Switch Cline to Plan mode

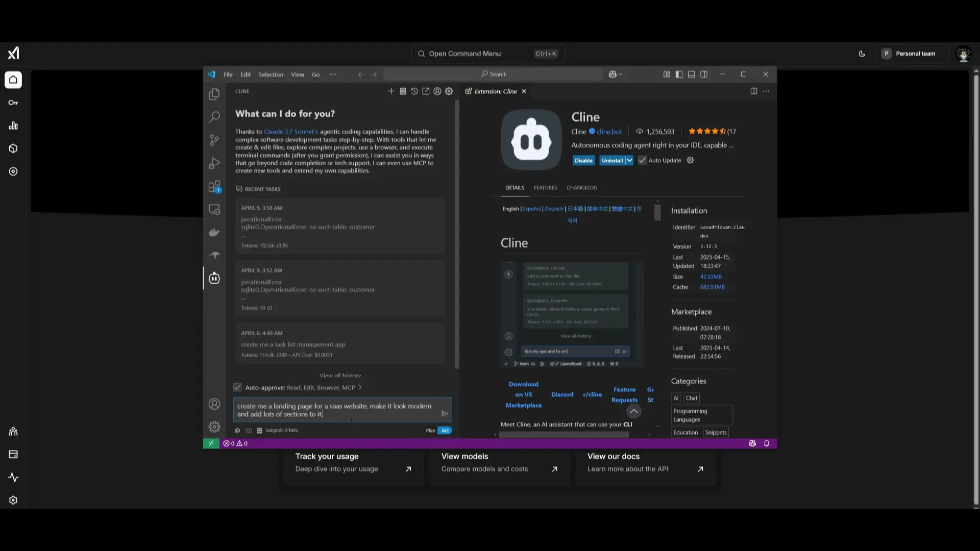[x=430, y=431]
